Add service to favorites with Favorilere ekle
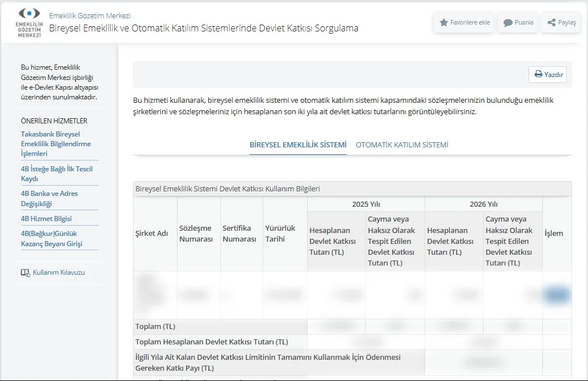 pyautogui.click(x=464, y=22)
